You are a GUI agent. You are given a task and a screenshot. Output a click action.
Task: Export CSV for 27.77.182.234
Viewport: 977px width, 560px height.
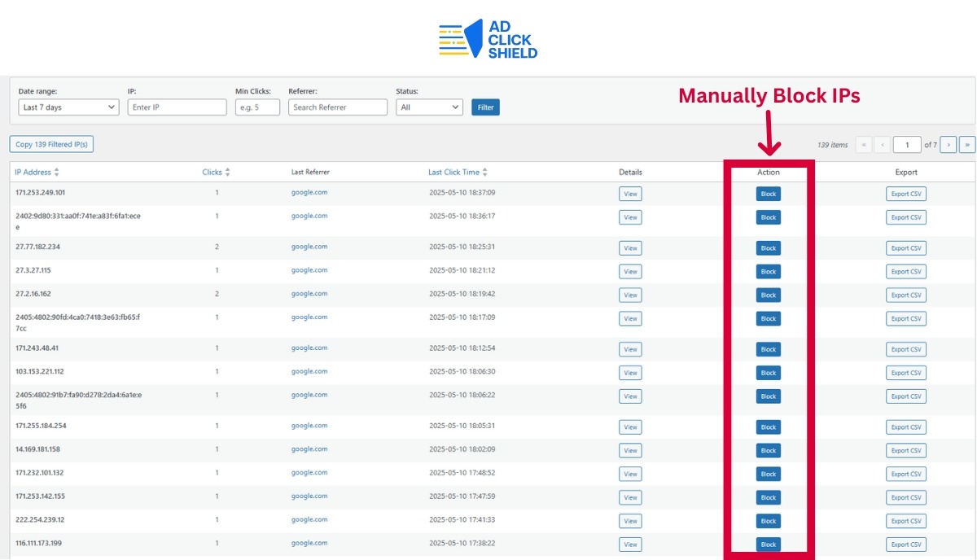(x=906, y=248)
